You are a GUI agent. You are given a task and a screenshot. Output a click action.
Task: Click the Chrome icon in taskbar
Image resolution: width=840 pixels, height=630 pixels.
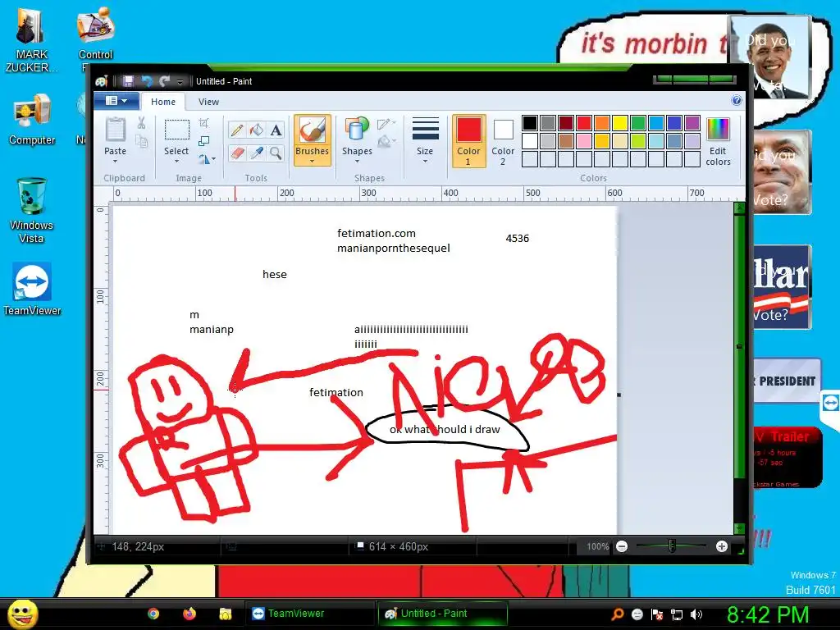coord(153,614)
